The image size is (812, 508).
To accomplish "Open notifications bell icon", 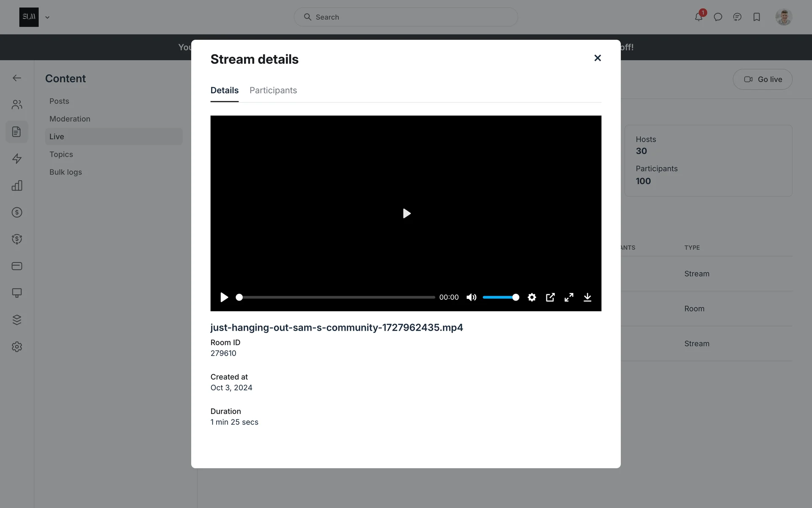I will [698, 17].
